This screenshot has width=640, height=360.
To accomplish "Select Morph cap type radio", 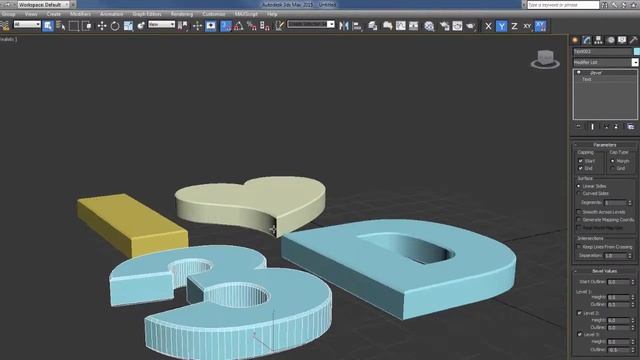I will [612, 161].
